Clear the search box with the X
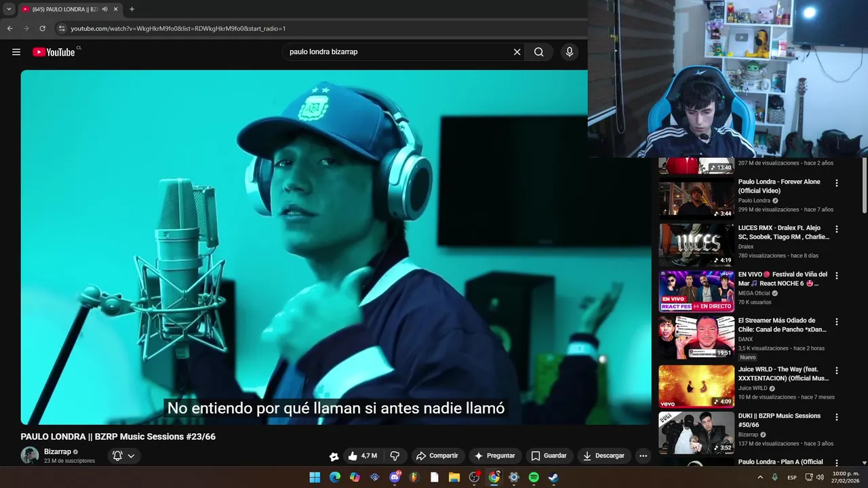Viewport: 868px width, 488px height. 517,52
